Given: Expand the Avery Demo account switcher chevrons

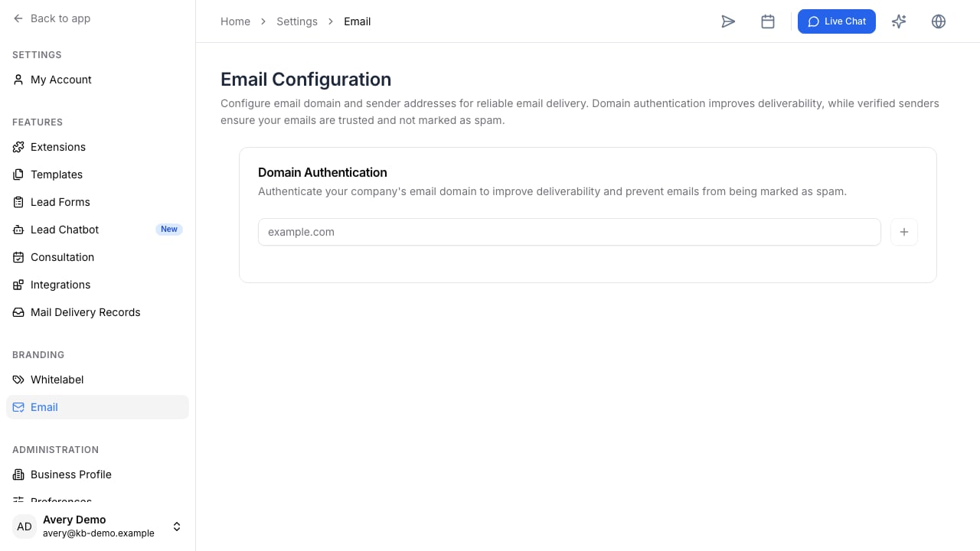Looking at the screenshot, I should pos(177,527).
